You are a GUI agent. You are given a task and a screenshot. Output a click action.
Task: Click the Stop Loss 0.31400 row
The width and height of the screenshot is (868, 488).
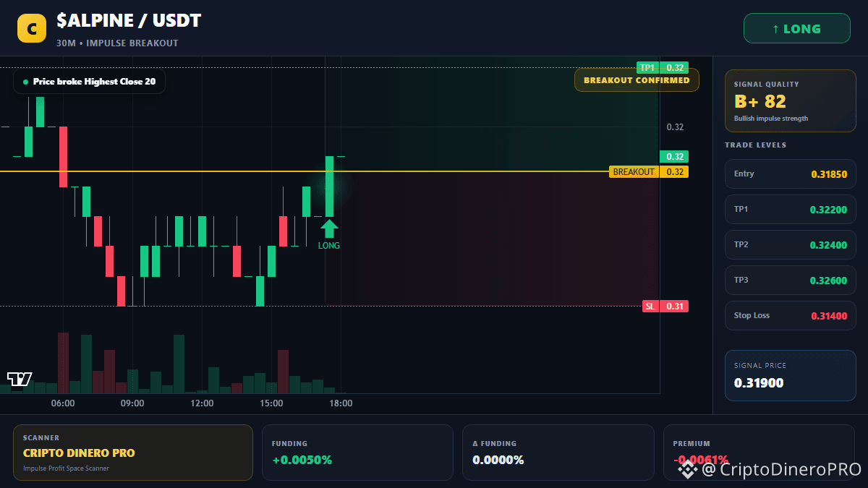(x=790, y=315)
